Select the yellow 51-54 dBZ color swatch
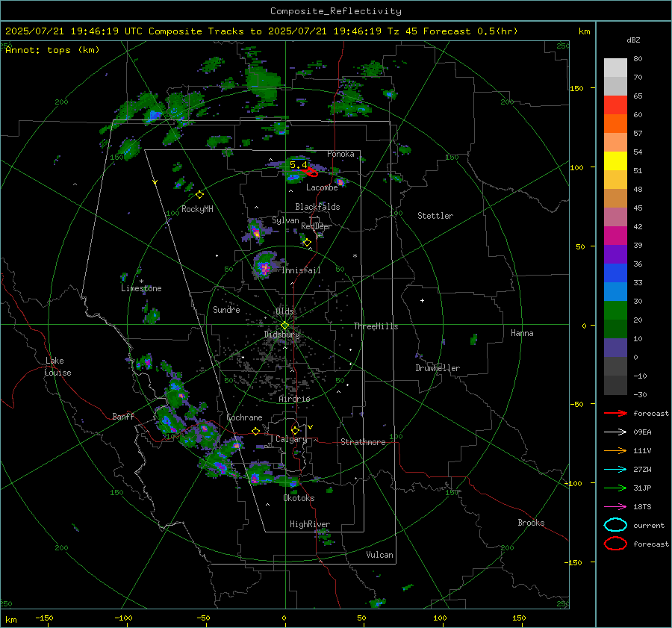 tap(615, 161)
